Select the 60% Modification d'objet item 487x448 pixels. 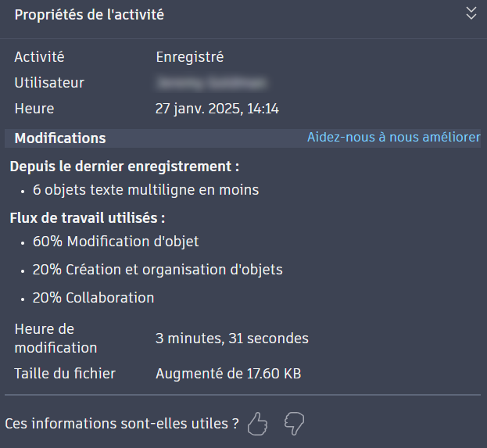(x=116, y=242)
